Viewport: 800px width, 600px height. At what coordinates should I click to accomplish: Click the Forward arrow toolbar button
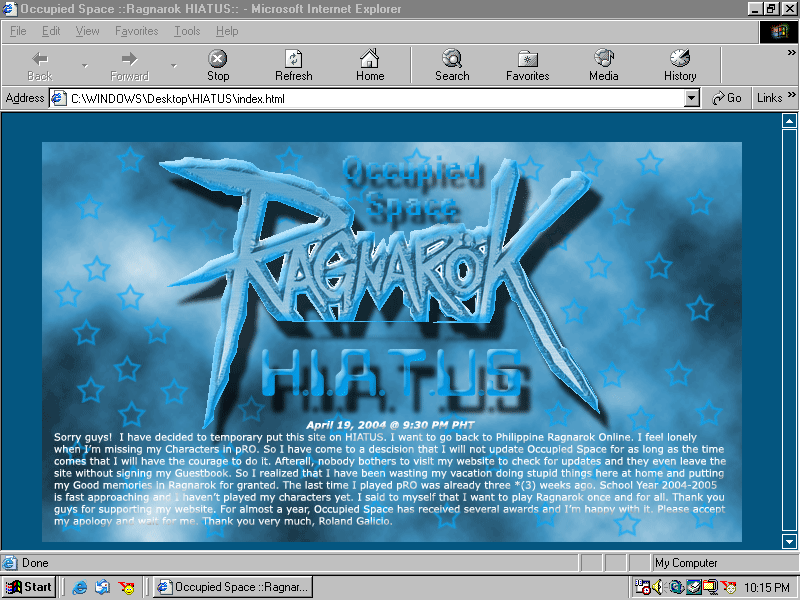tap(130, 66)
